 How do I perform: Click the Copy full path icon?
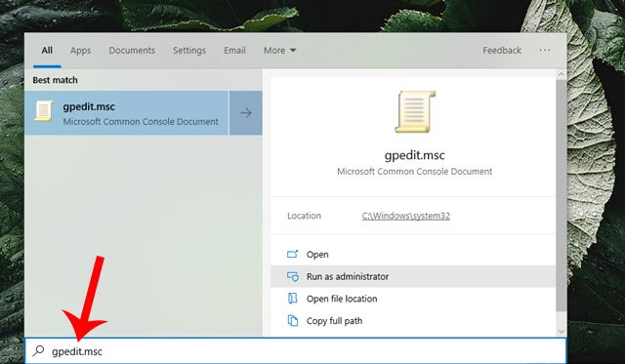(x=293, y=321)
